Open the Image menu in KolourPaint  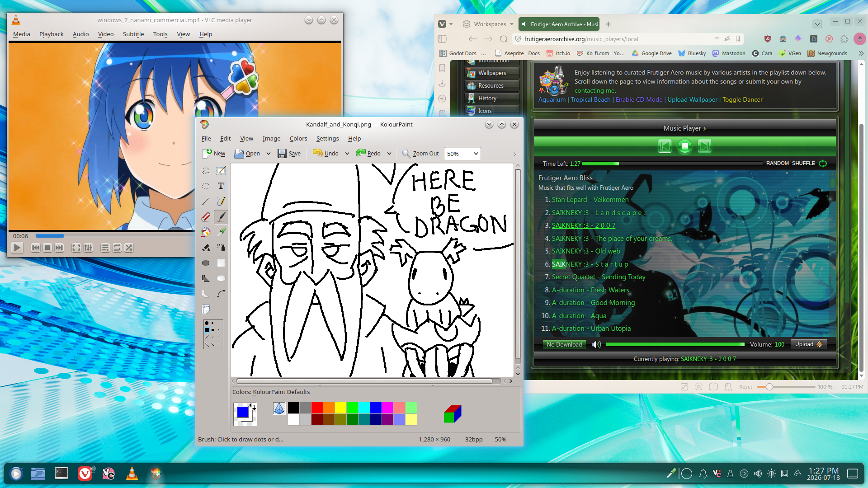coord(271,139)
